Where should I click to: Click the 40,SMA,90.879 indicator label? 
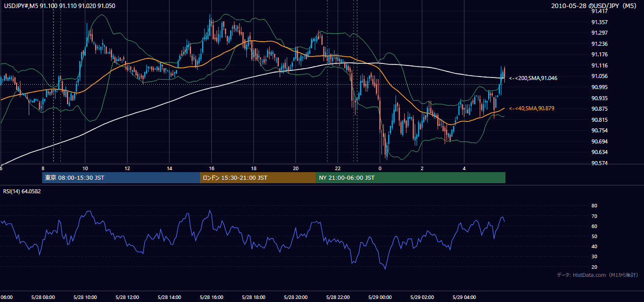point(533,109)
